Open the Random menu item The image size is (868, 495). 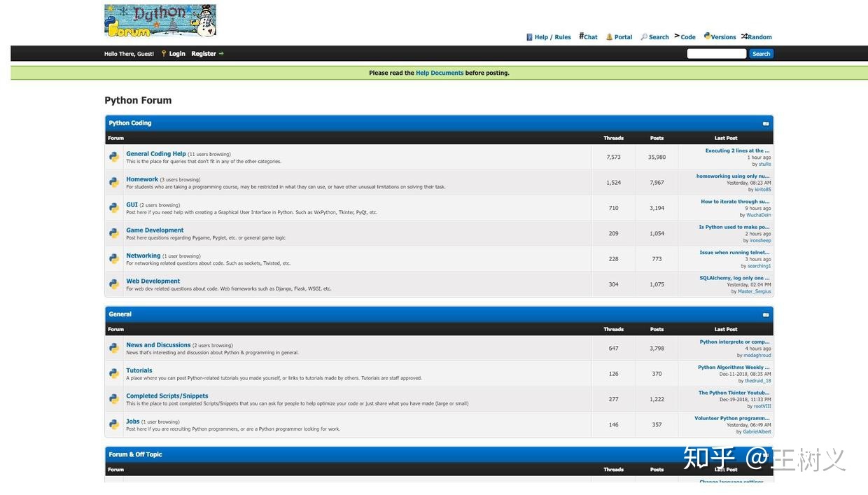tap(757, 36)
